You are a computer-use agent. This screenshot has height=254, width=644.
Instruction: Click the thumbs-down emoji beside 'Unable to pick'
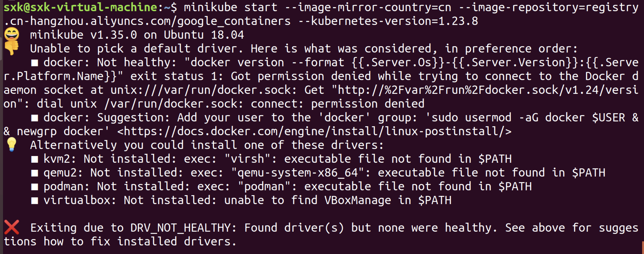click(x=12, y=48)
